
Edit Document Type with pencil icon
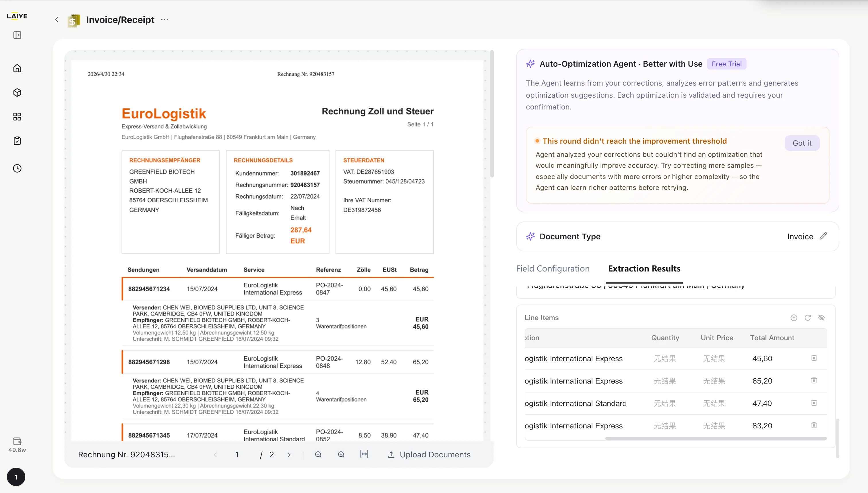(823, 236)
